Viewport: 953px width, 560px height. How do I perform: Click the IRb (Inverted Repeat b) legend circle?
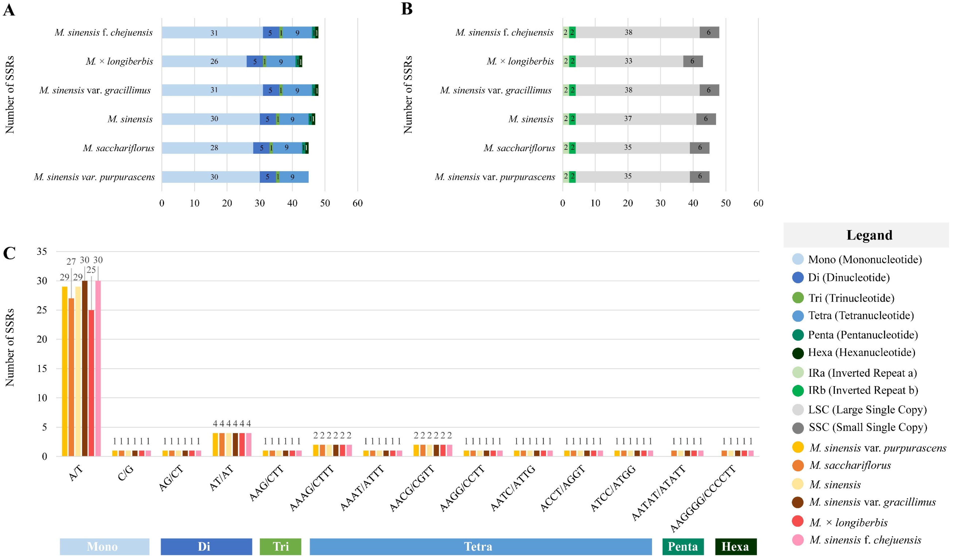coord(798,390)
